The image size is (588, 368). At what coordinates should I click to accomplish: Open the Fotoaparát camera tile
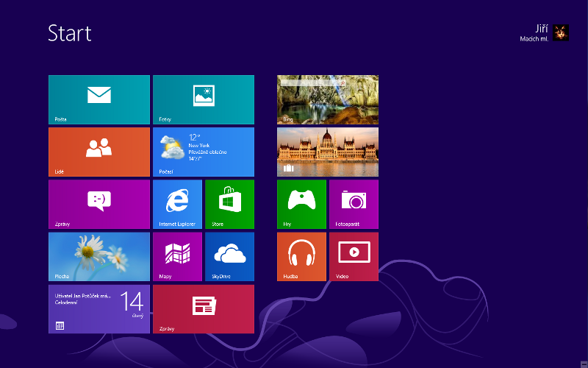pyautogui.click(x=354, y=204)
